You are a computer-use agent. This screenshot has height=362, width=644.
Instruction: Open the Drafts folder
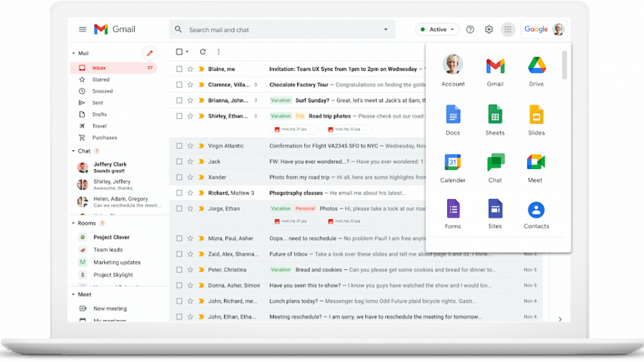99,114
